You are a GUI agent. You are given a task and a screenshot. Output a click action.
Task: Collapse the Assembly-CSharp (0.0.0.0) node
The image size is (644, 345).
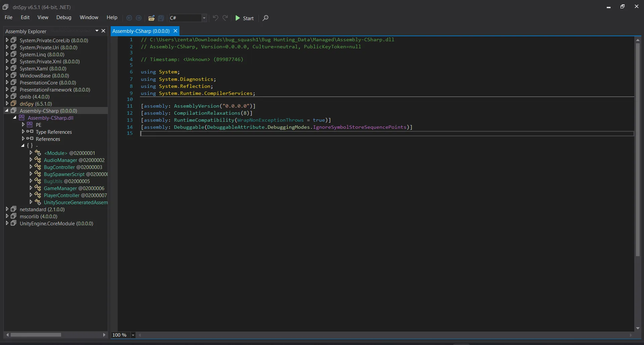[x=7, y=111]
